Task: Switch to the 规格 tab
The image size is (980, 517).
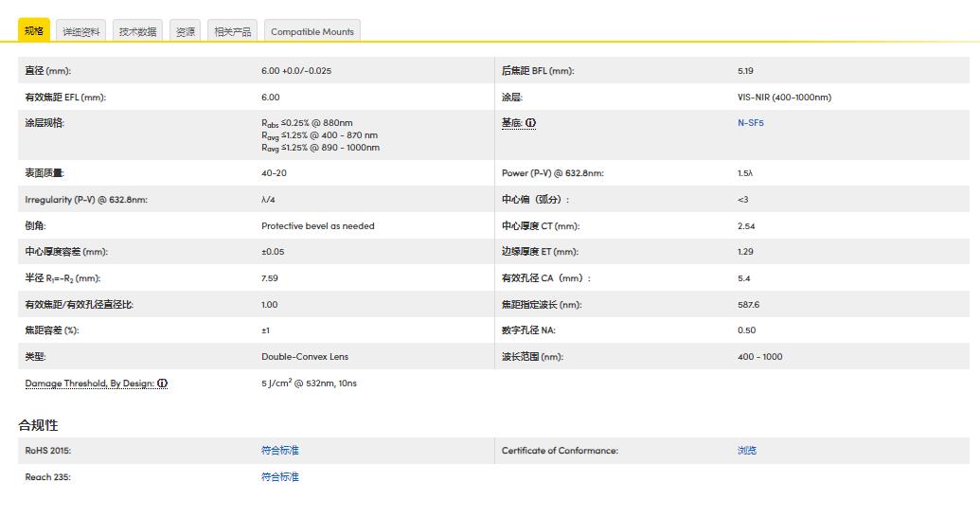Action: pyautogui.click(x=34, y=31)
